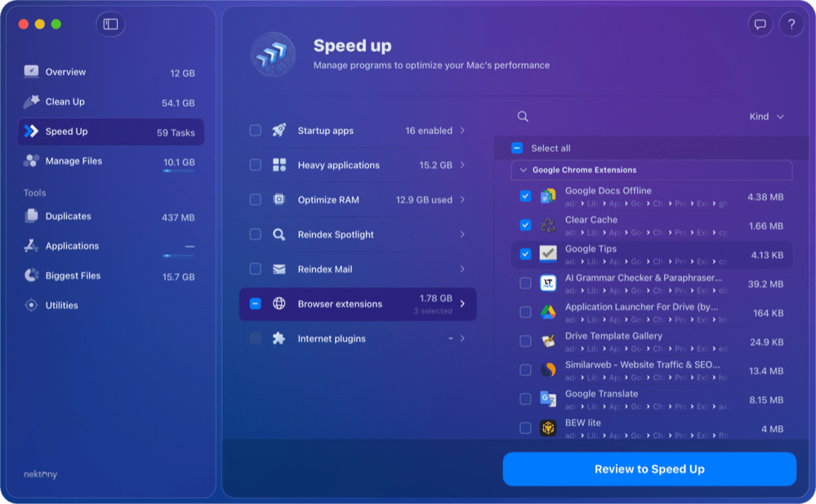Check the AI Grammar Checker checkbox
This screenshot has height=504, width=816.
[x=525, y=283]
